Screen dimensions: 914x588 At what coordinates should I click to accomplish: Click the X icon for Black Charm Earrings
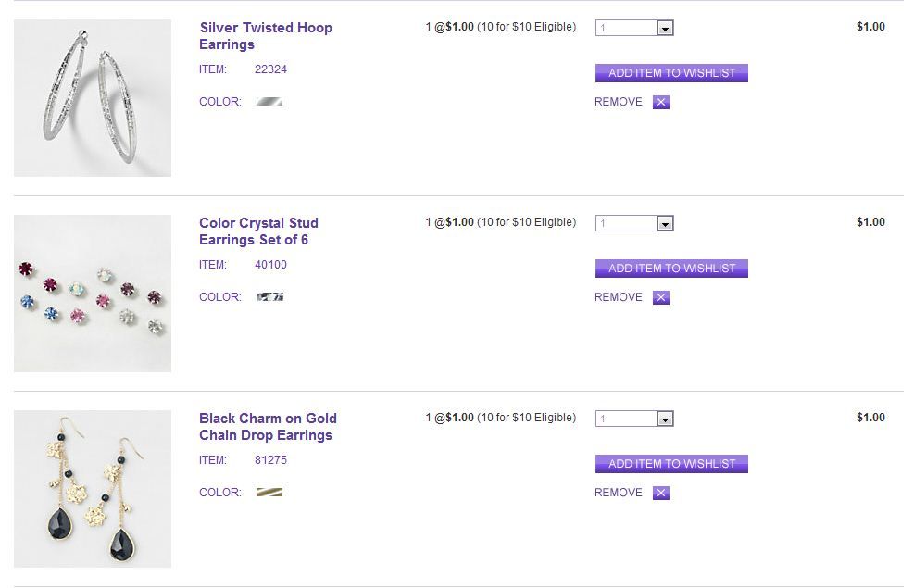(661, 494)
